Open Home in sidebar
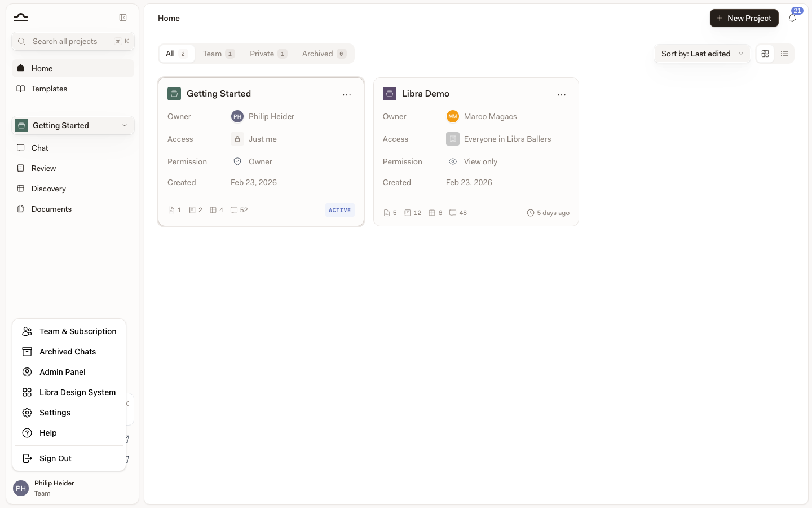The height and width of the screenshot is (508, 812). point(73,68)
